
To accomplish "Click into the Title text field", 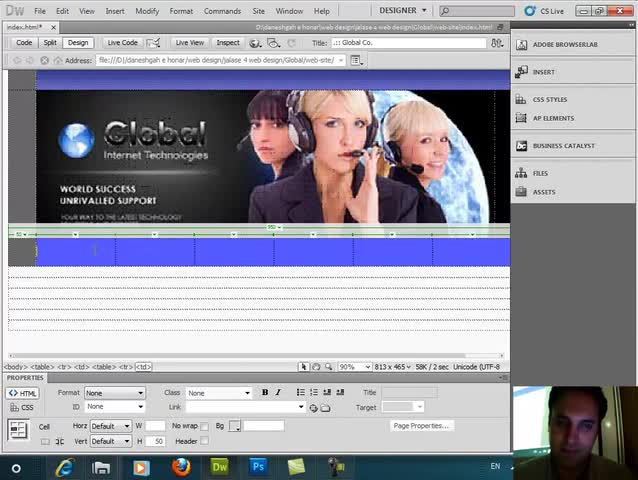I will tap(409, 43).
